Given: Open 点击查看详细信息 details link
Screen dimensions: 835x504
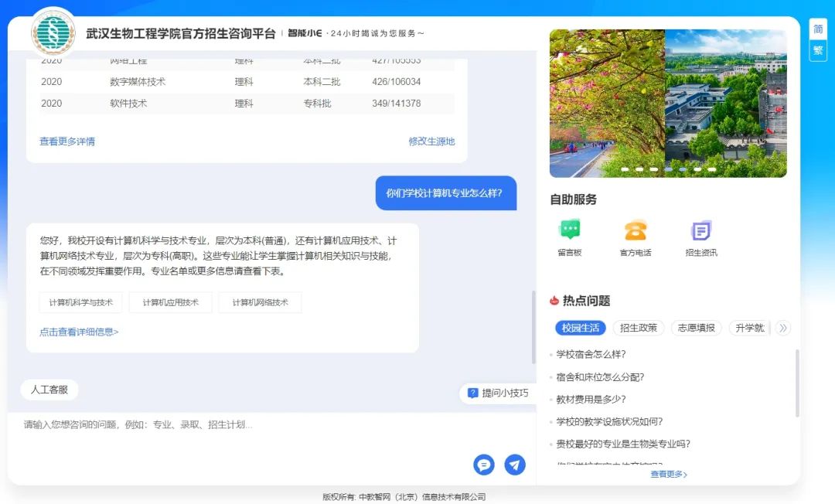Looking at the screenshot, I should 79,332.
